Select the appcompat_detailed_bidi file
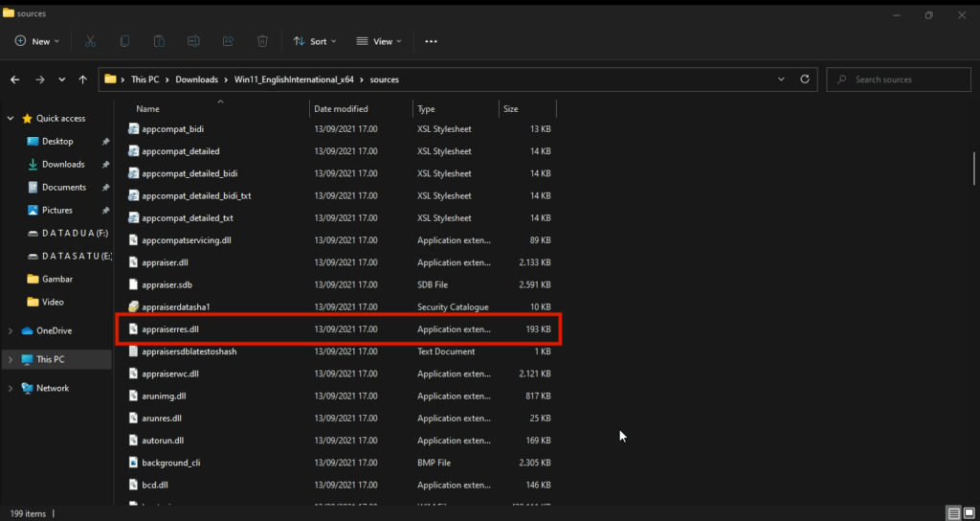 [340, 173]
